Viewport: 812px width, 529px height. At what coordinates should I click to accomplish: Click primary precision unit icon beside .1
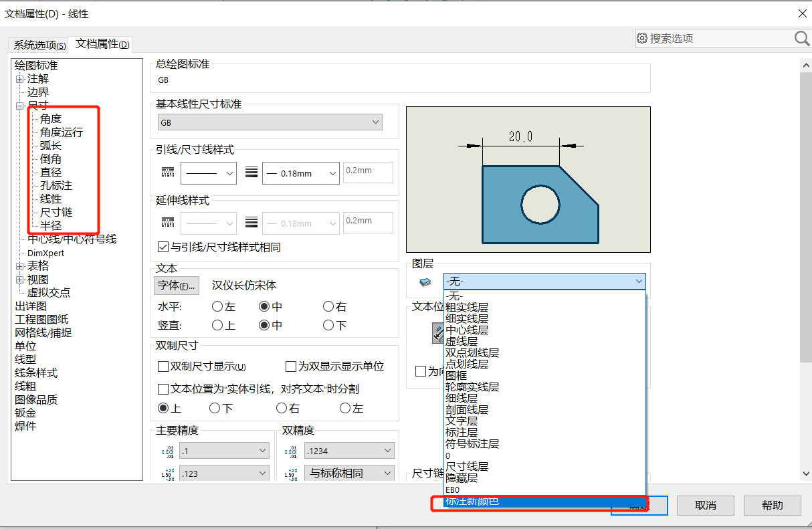tap(167, 451)
